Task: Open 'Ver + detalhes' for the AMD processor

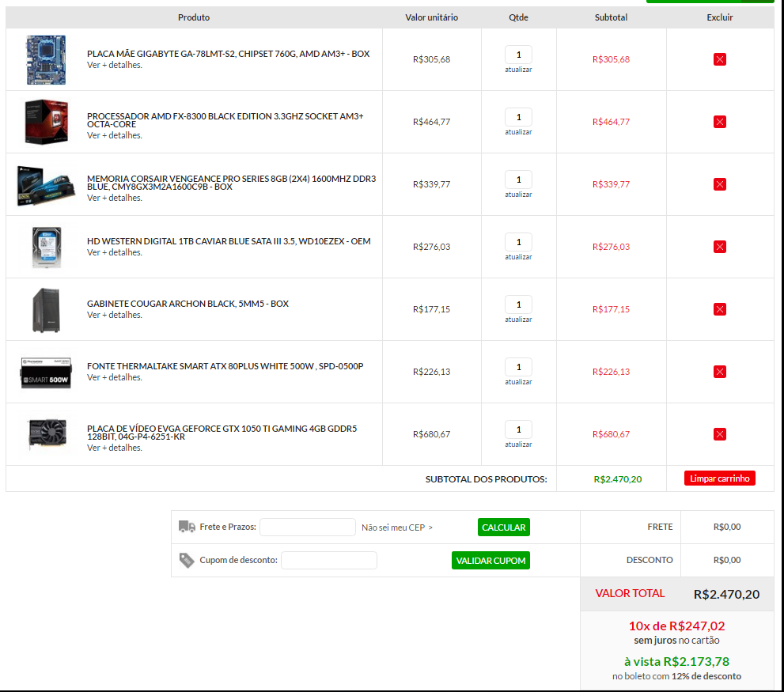Action: click(115, 135)
